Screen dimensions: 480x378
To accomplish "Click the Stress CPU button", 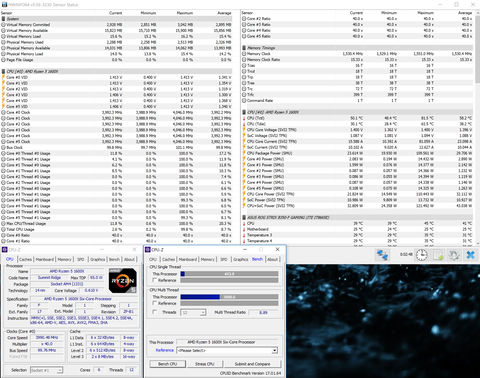I will click(205, 364).
